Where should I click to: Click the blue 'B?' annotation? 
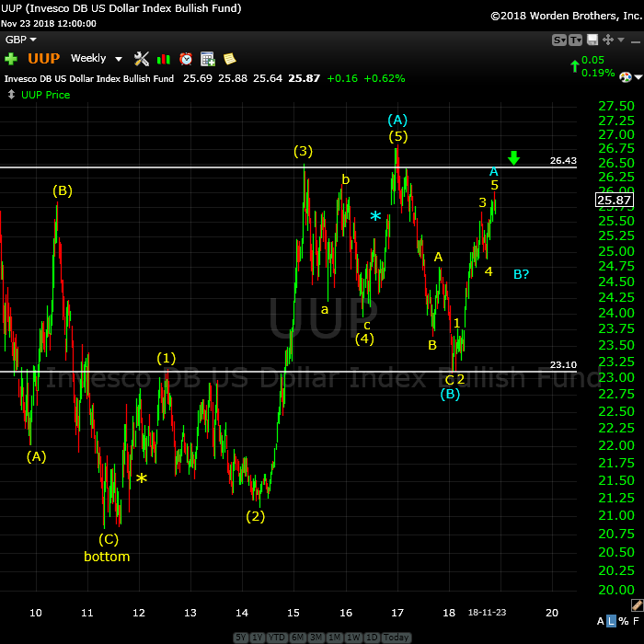(x=522, y=274)
